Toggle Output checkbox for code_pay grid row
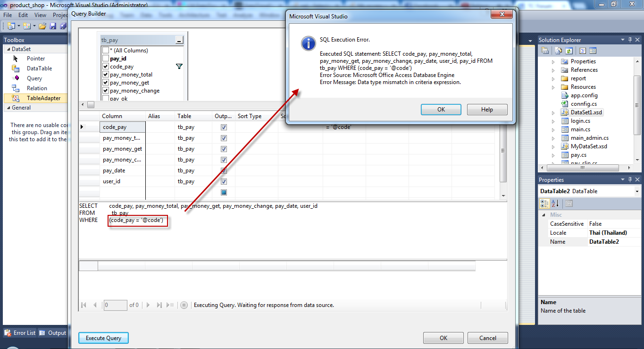 click(224, 127)
